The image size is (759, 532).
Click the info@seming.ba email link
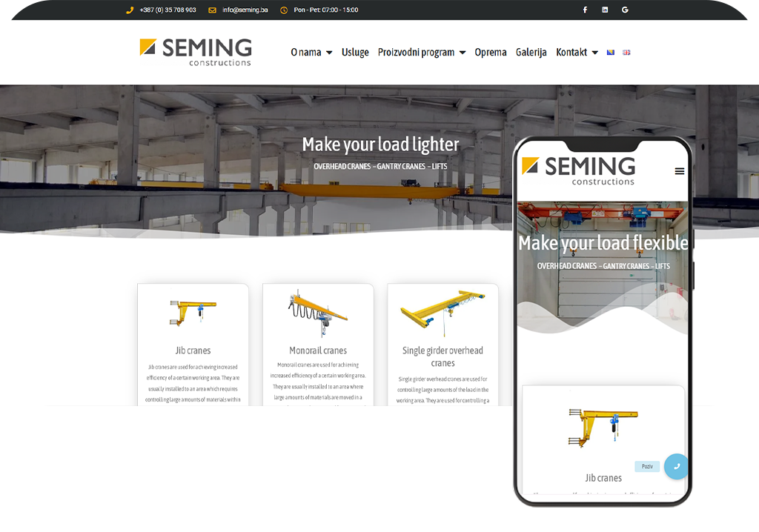pos(245,10)
